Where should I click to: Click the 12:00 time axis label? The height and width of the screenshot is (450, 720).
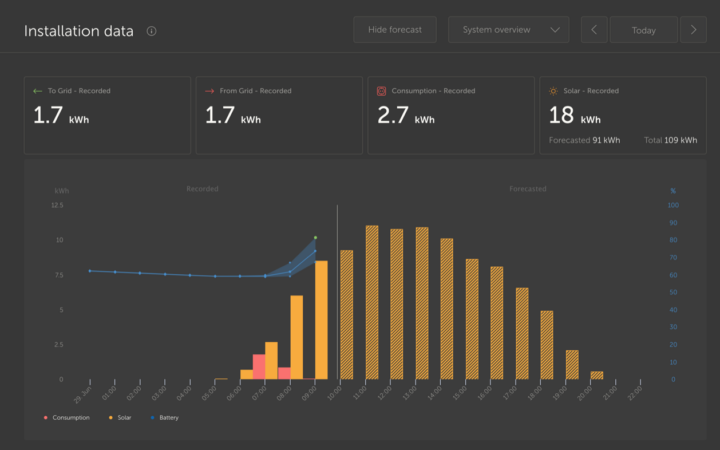click(384, 393)
